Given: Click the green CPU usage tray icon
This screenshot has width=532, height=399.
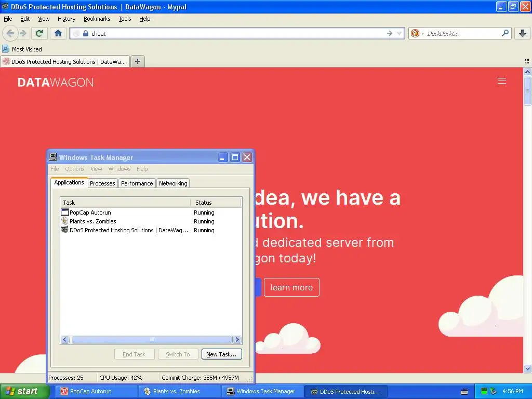Looking at the screenshot, I should (484, 391).
